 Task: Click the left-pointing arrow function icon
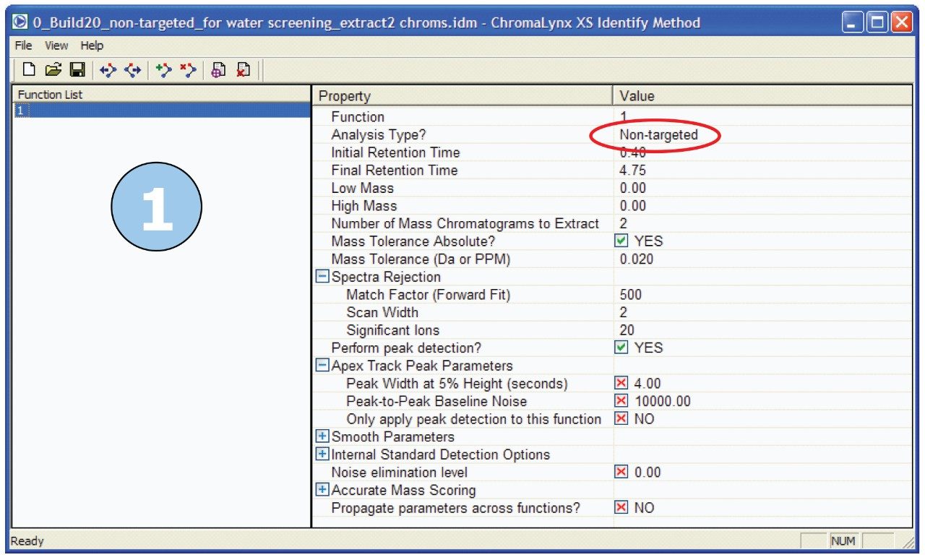(x=108, y=70)
